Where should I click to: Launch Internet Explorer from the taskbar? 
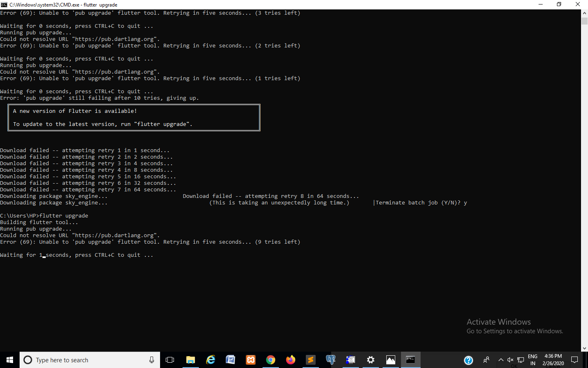pos(211,360)
